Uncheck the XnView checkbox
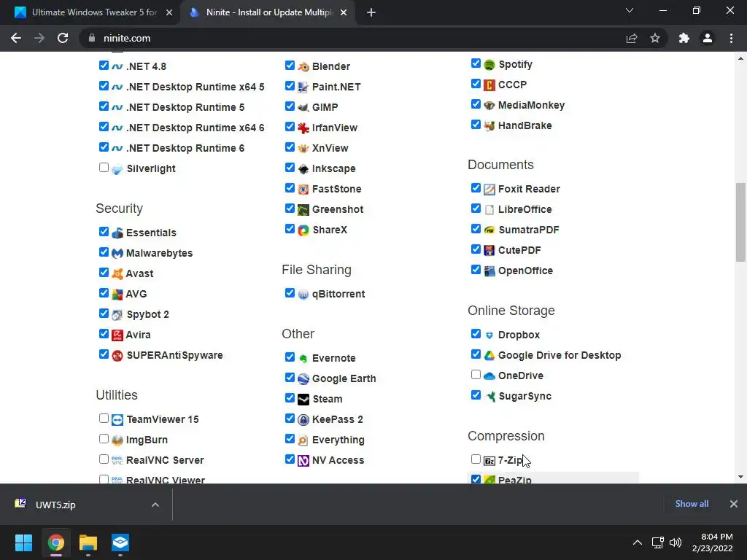Screen dimensions: 747x560 coord(290,147)
